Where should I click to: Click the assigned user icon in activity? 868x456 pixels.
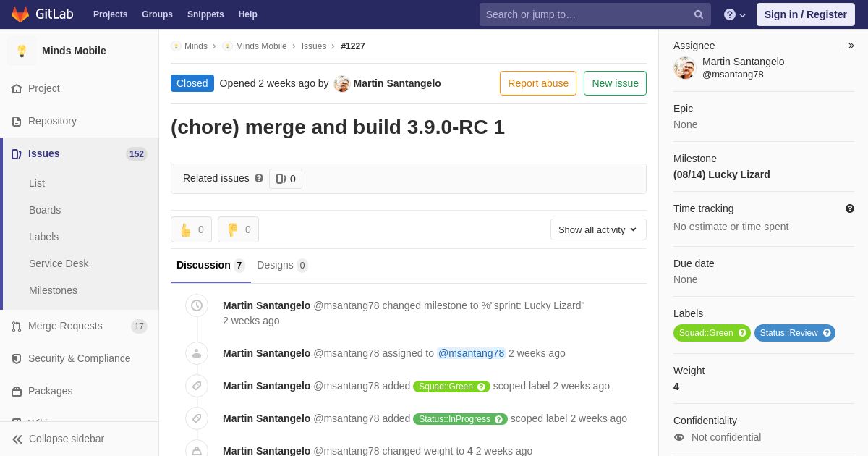[x=197, y=353]
